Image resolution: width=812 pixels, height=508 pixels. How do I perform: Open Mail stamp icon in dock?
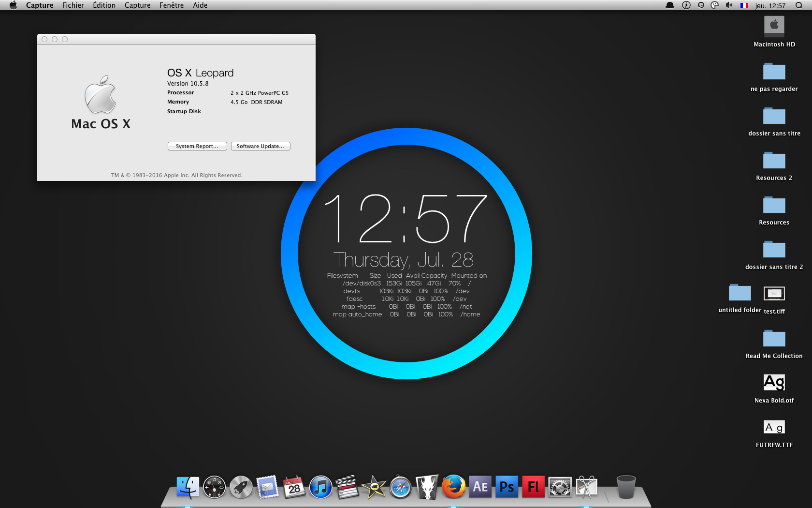267,487
